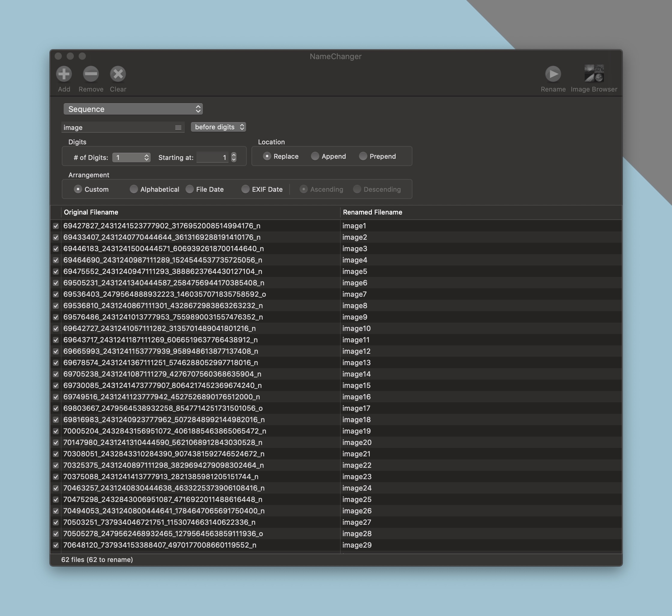Select the Alphabetical arrangement option
The height and width of the screenshot is (616, 672).
point(133,189)
